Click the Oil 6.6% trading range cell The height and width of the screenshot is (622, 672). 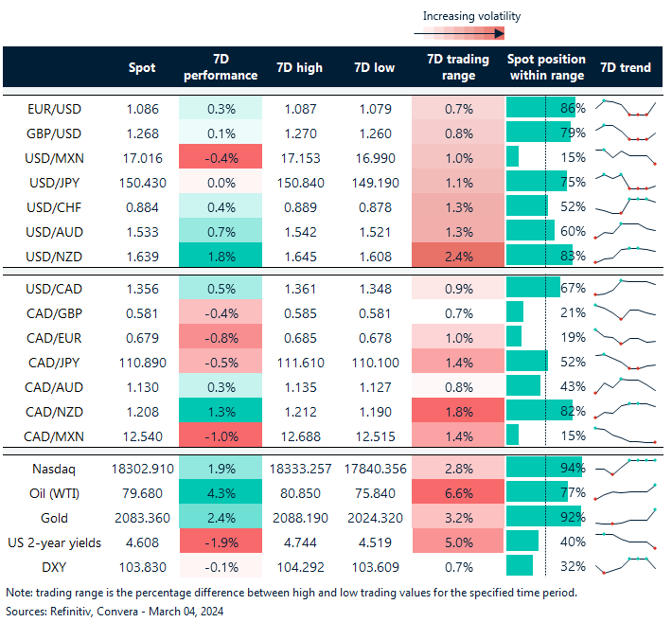(x=458, y=492)
